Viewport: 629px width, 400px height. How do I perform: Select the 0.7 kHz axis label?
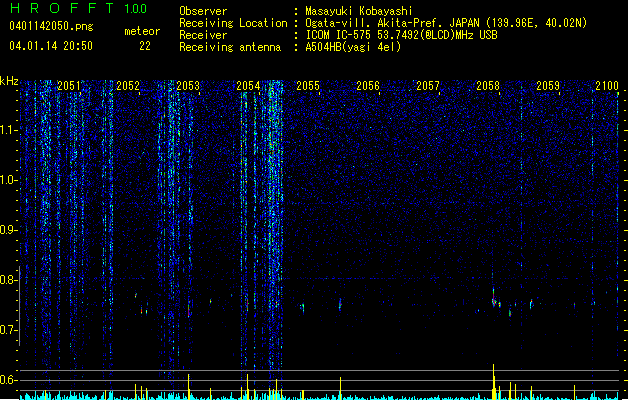tap(8, 330)
